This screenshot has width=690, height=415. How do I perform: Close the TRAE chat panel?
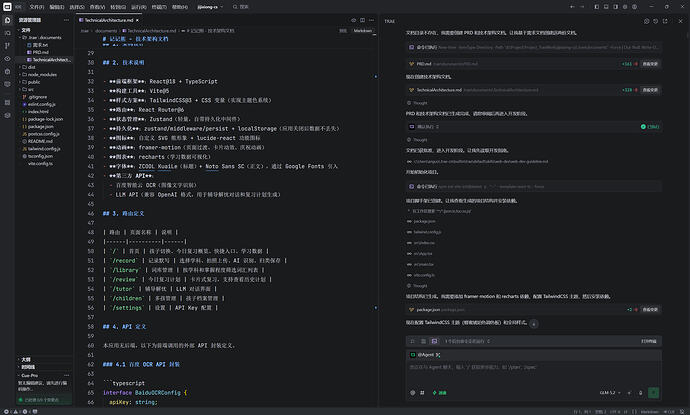coord(680,21)
